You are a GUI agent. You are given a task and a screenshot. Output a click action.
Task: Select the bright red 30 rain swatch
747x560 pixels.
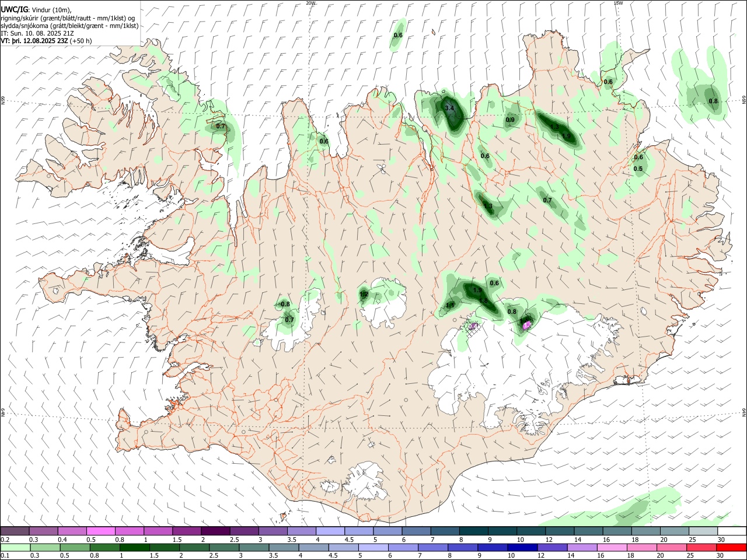click(730, 548)
